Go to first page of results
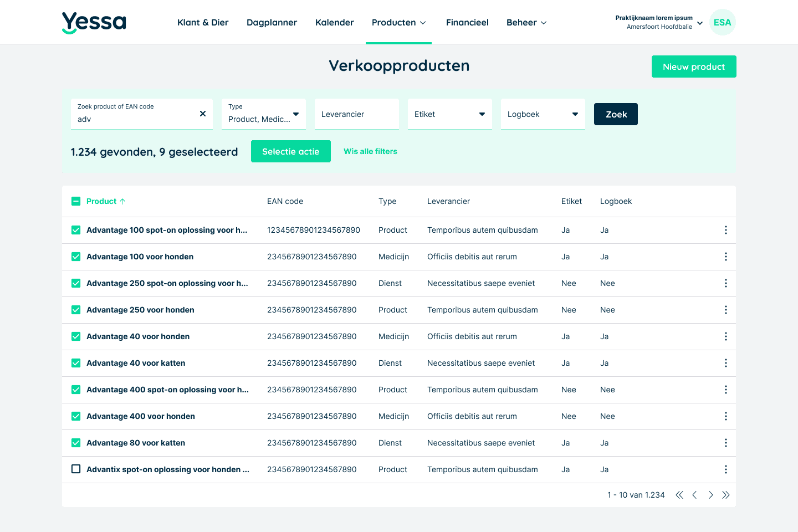This screenshot has width=798, height=532. coord(679,495)
